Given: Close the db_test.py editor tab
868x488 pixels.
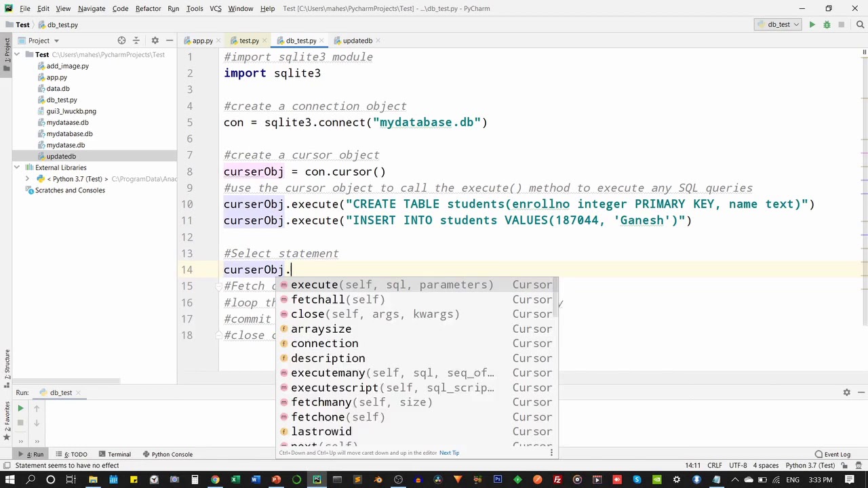Looking at the screenshot, I should [x=323, y=41].
